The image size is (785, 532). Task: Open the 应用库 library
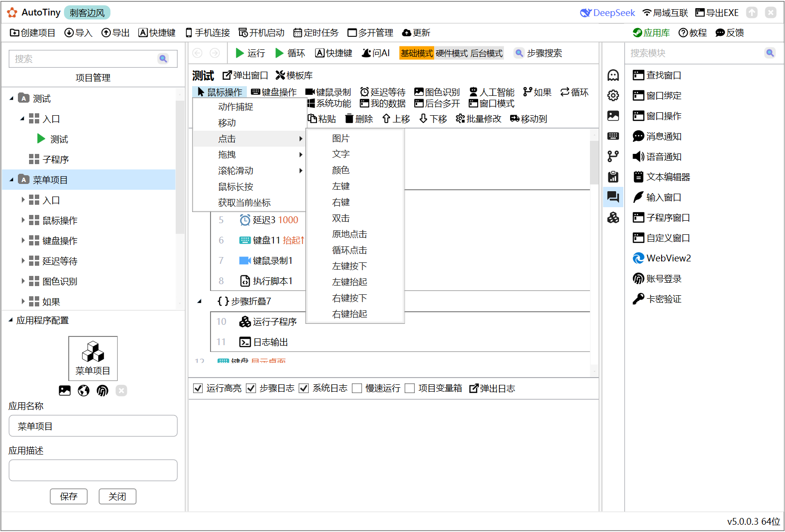[x=651, y=32]
